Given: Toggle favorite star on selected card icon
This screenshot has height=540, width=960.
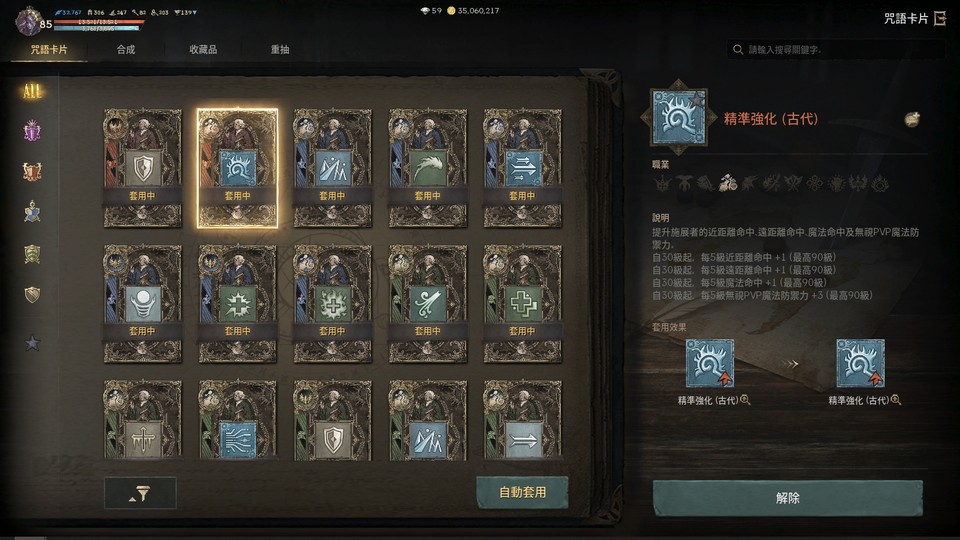Looking at the screenshot, I should pos(697,99).
